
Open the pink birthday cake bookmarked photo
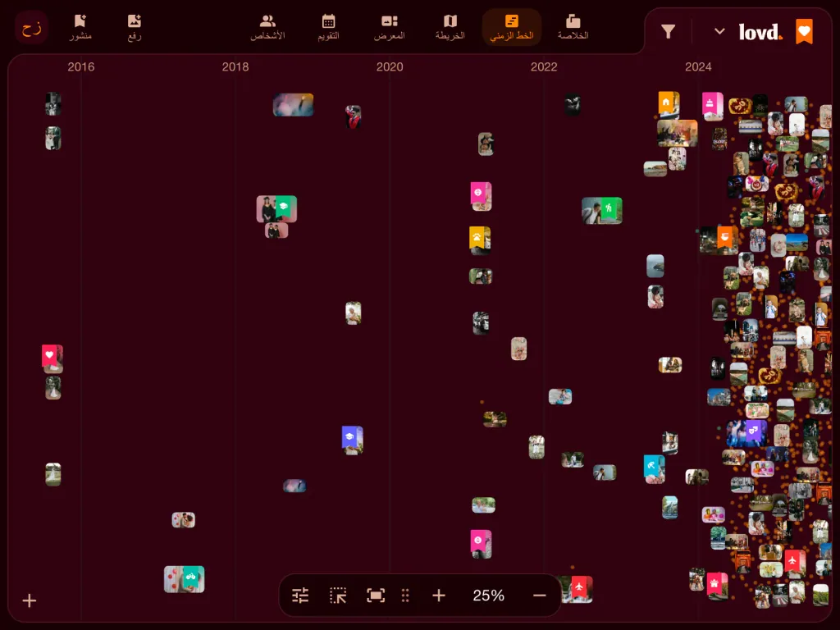(x=713, y=106)
